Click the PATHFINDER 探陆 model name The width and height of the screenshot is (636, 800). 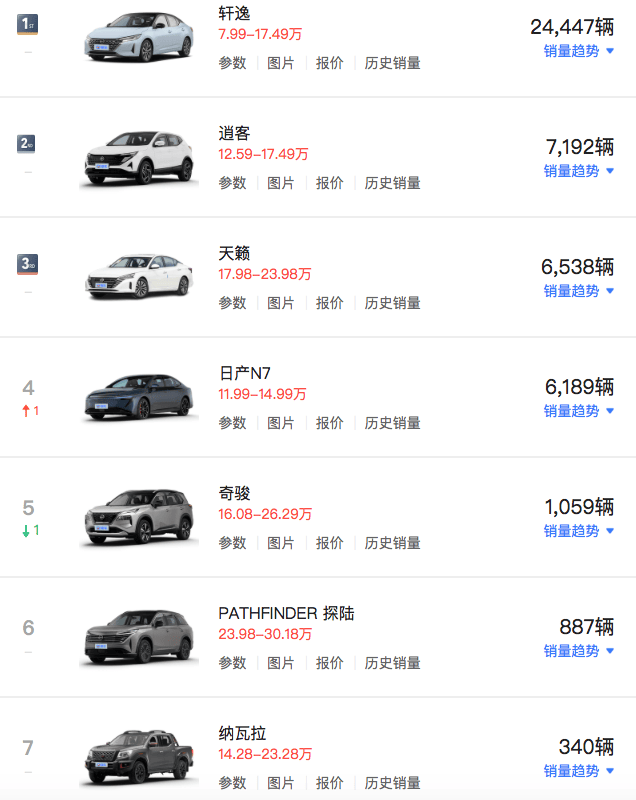coord(286,613)
